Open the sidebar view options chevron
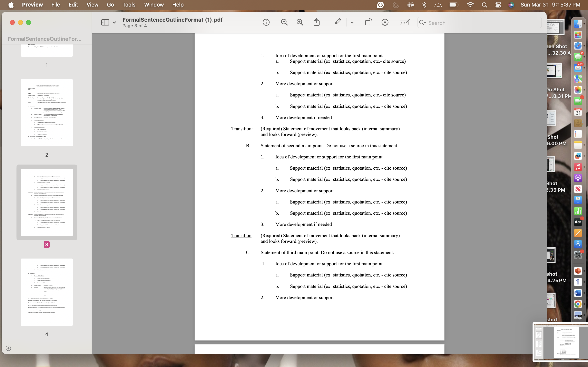588x367 pixels. [x=115, y=22]
